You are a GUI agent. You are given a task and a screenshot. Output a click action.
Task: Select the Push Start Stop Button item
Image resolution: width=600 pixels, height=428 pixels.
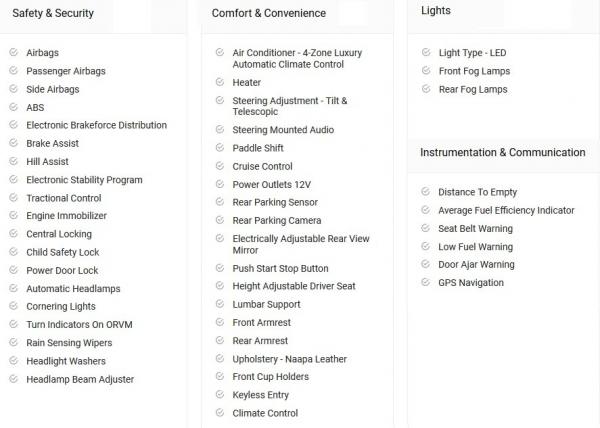pos(280,268)
